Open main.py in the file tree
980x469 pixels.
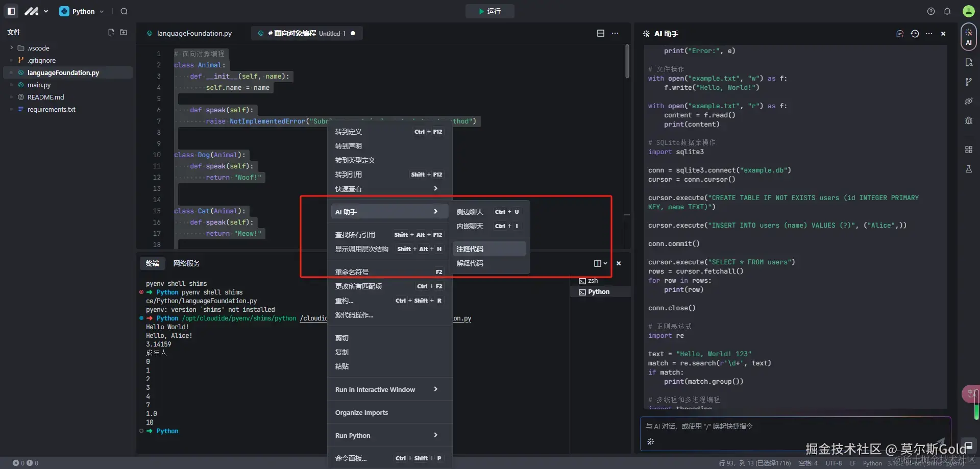(39, 85)
